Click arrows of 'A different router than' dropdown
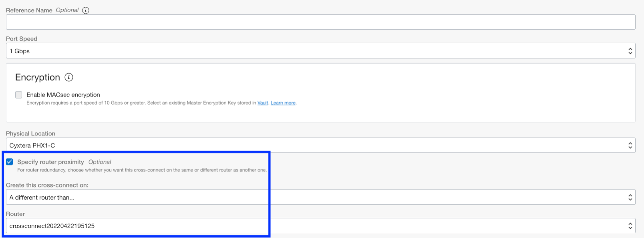 pyautogui.click(x=630, y=197)
